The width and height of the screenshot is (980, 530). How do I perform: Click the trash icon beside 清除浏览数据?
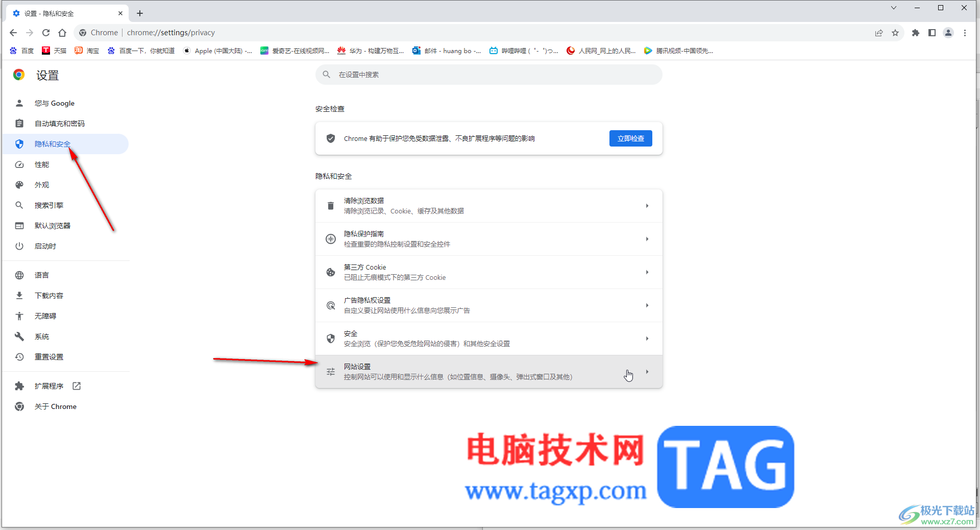pos(331,206)
